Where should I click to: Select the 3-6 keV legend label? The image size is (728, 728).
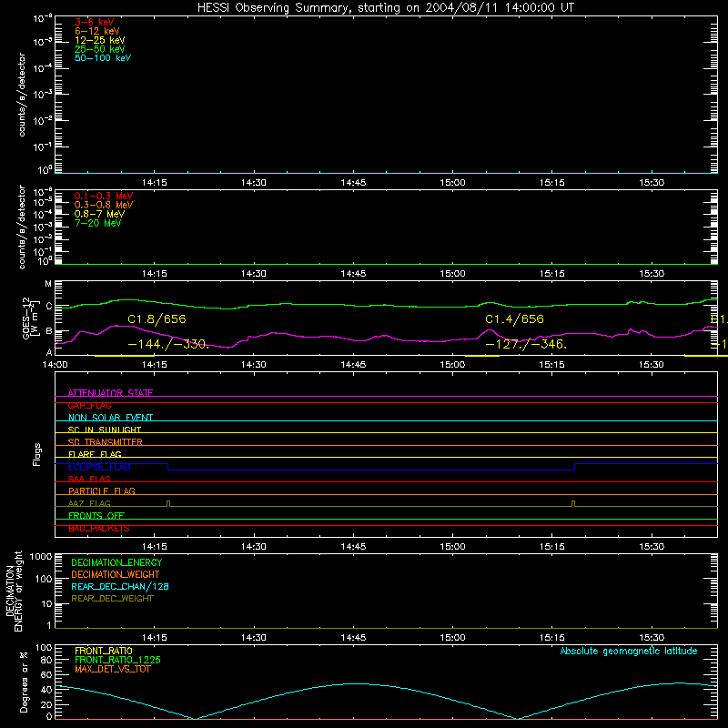[x=95, y=22]
